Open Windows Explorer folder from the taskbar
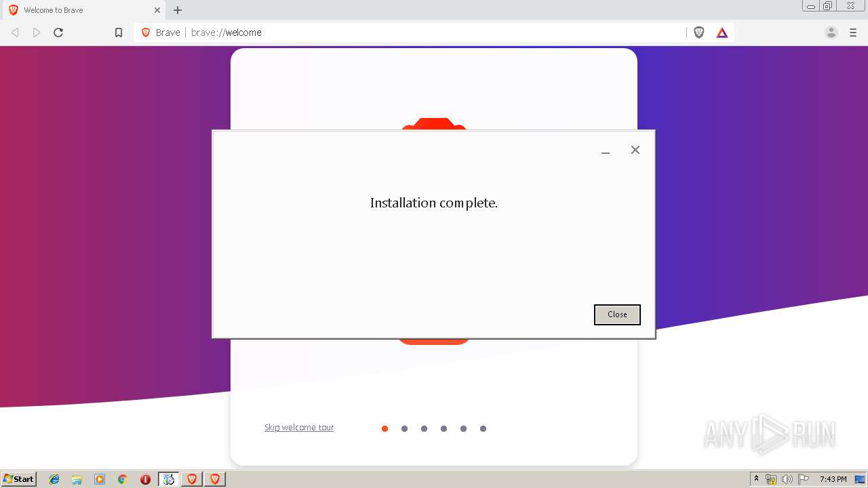The height and width of the screenshot is (488, 868). [77, 479]
